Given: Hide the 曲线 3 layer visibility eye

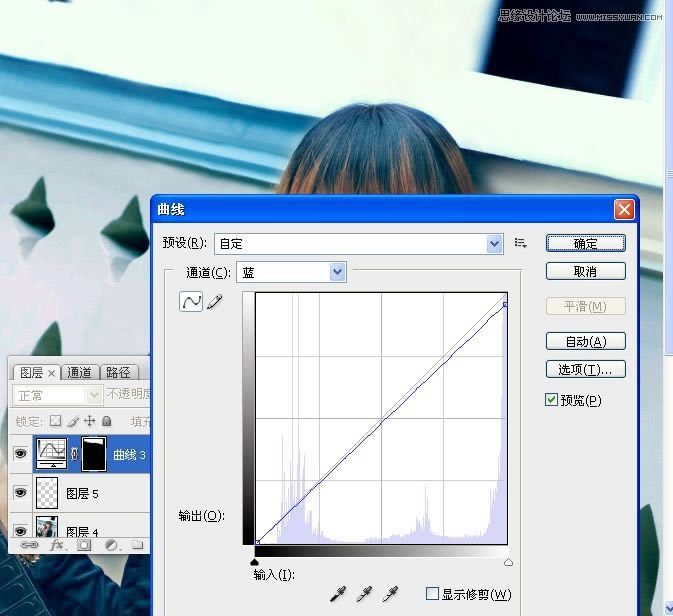Looking at the screenshot, I should coord(19,453).
